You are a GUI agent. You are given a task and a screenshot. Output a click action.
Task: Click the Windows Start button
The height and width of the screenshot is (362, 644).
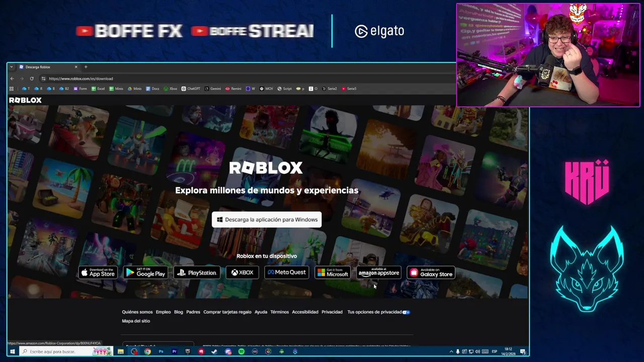(12, 351)
